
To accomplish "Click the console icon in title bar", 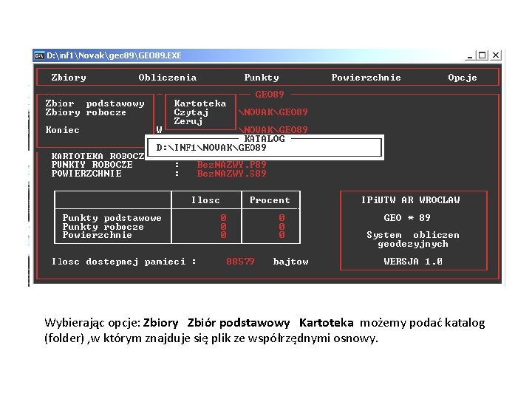I will [39, 55].
